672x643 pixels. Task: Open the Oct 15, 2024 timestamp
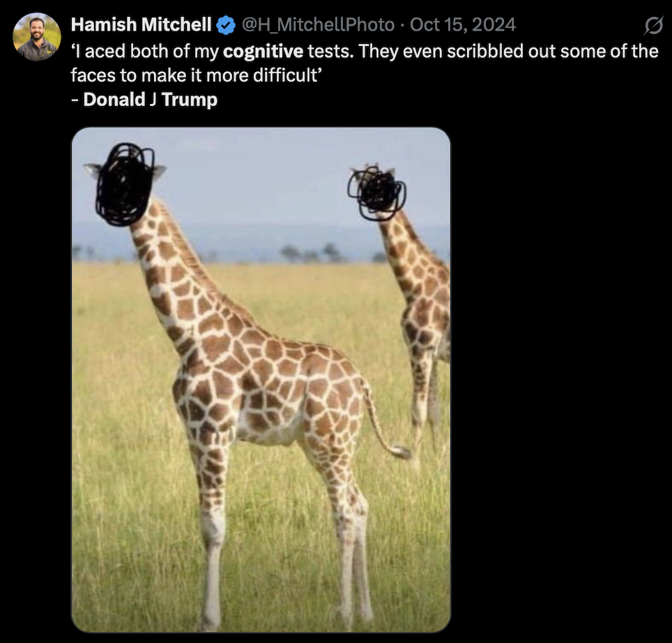[x=462, y=25]
